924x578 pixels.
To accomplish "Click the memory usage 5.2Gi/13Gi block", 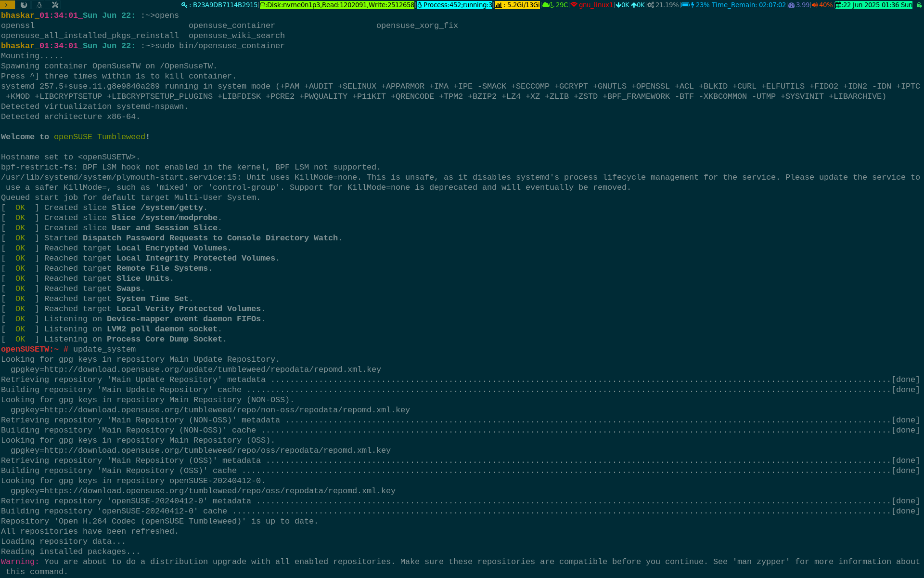I will click(x=517, y=5).
